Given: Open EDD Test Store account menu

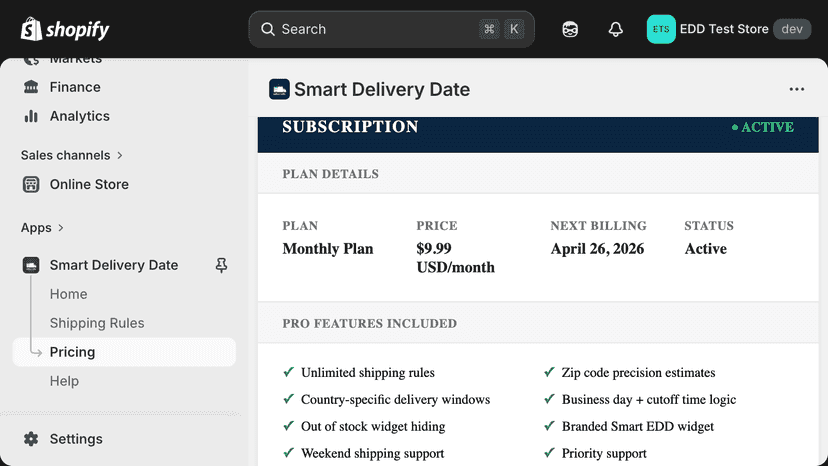Looking at the screenshot, I should click(x=729, y=29).
